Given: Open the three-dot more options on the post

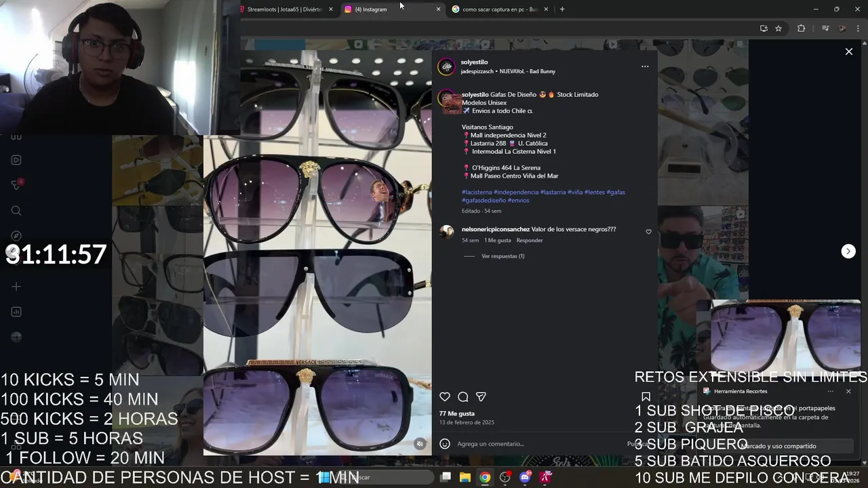Looking at the screenshot, I should (645, 66).
